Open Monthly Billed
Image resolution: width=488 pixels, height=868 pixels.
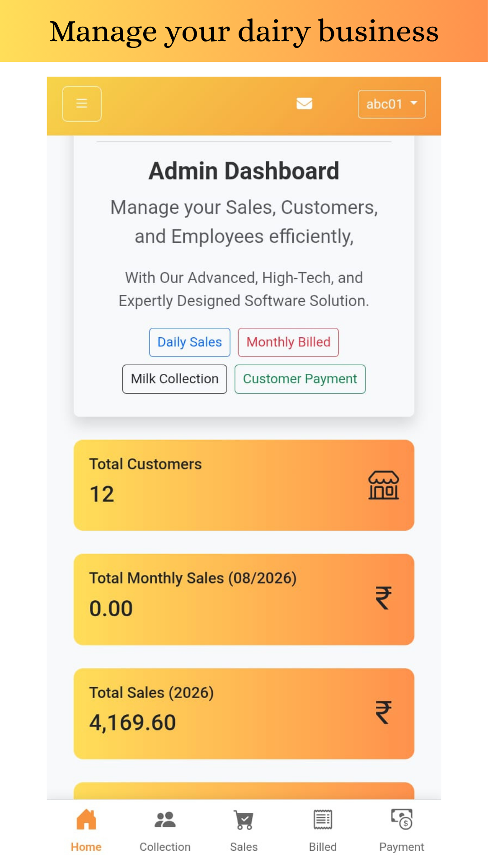coord(288,342)
